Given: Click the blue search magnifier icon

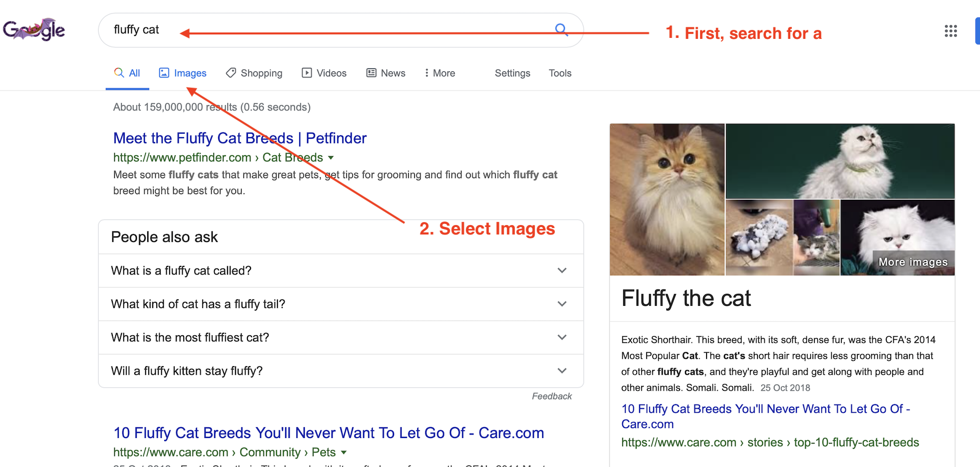Looking at the screenshot, I should pyautogui.click(x=561, y=29).
